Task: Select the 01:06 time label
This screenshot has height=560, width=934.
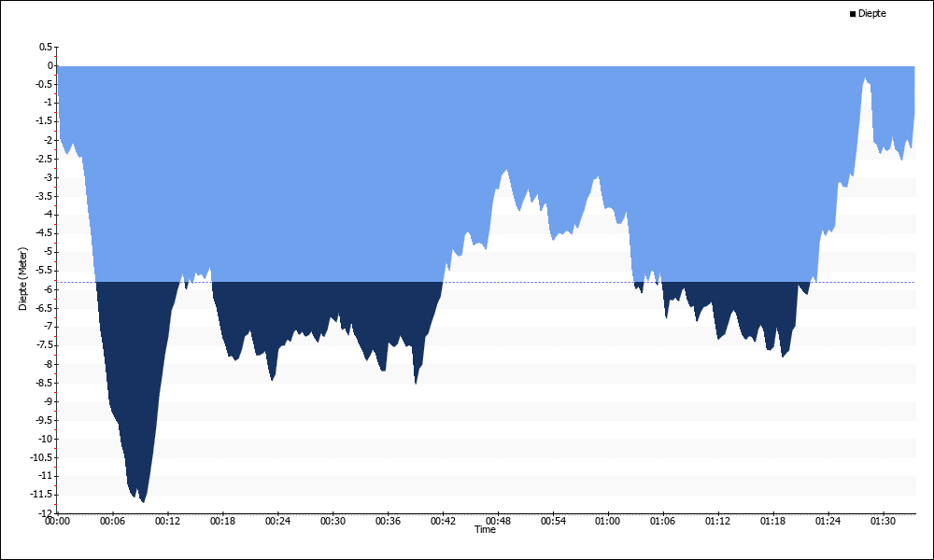Action: coord(662,521)
